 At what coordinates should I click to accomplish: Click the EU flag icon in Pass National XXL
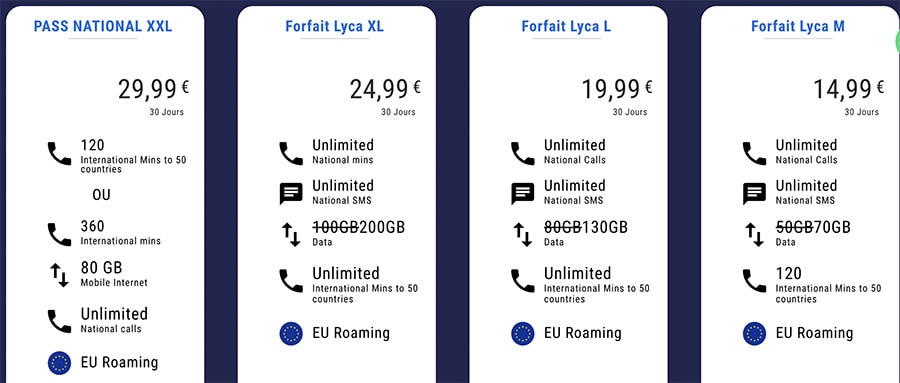[59, 363]
